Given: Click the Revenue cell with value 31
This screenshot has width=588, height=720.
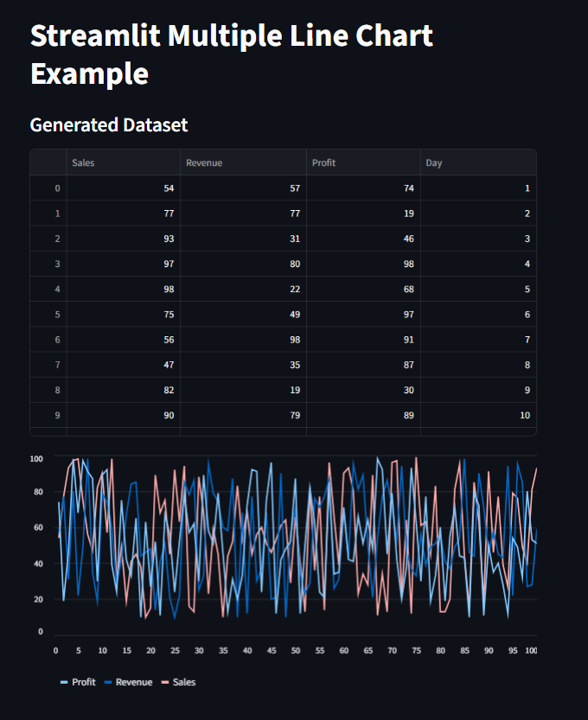Looking at the screenshot, I should (244, 239).
